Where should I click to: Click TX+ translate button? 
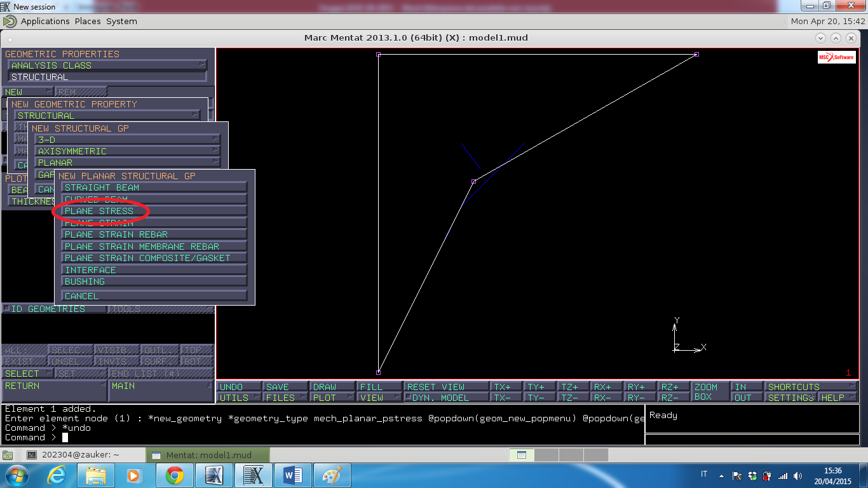(506, 386)
